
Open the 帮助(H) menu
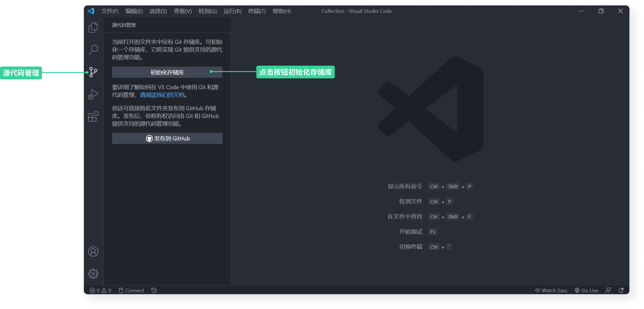pos(282,11)
